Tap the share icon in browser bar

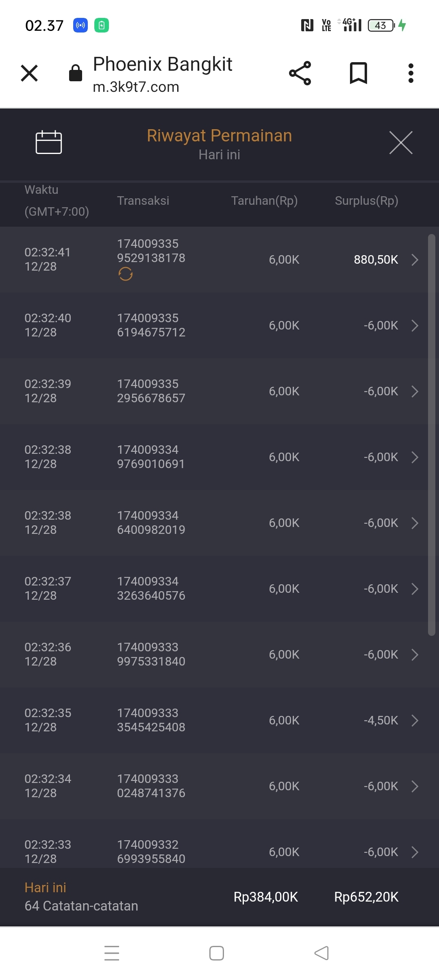(x=300, y=73)
